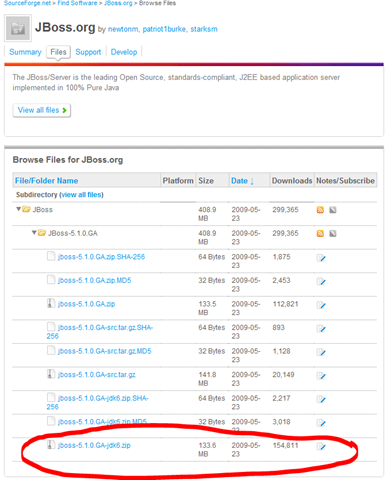
Task: Open starksm author profile link
Action: click(x=204, y=29)
